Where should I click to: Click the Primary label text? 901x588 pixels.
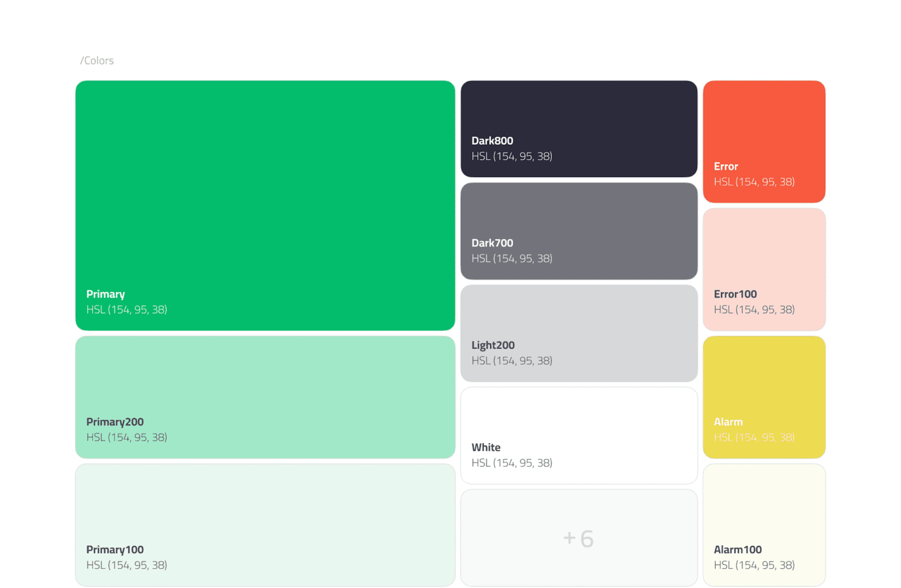[106, 294]
